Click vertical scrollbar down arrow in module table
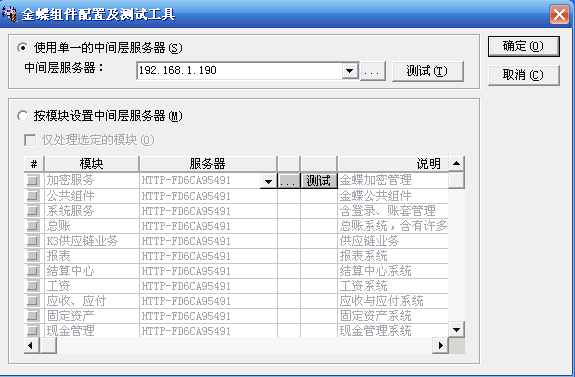 [456, 329]
